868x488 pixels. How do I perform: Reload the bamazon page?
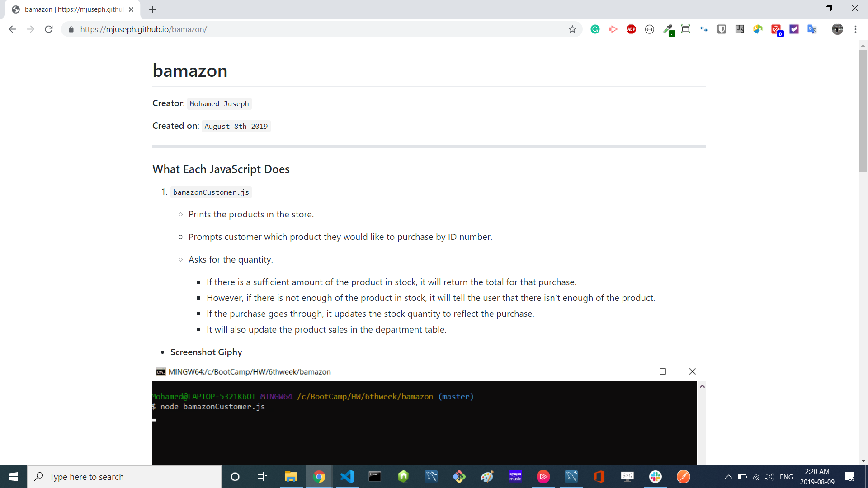[49, 29]
